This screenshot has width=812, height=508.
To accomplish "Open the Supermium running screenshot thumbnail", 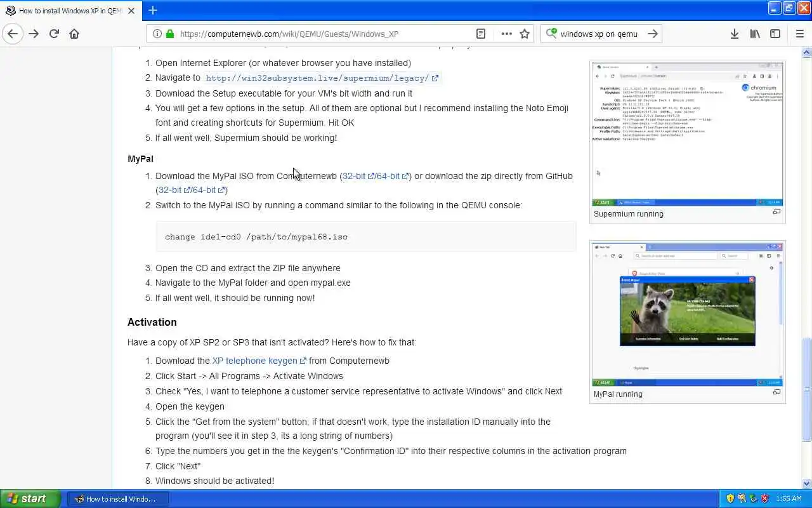I will tap(687, 134).
